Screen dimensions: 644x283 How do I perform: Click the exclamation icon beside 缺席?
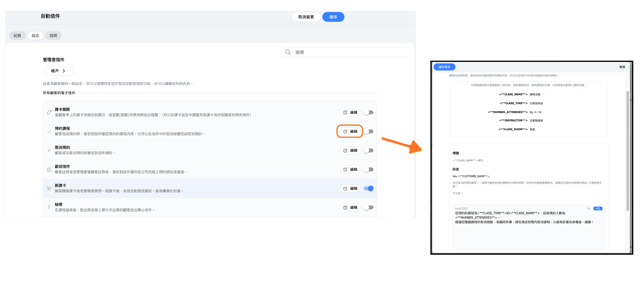click(x=49, y=208)
